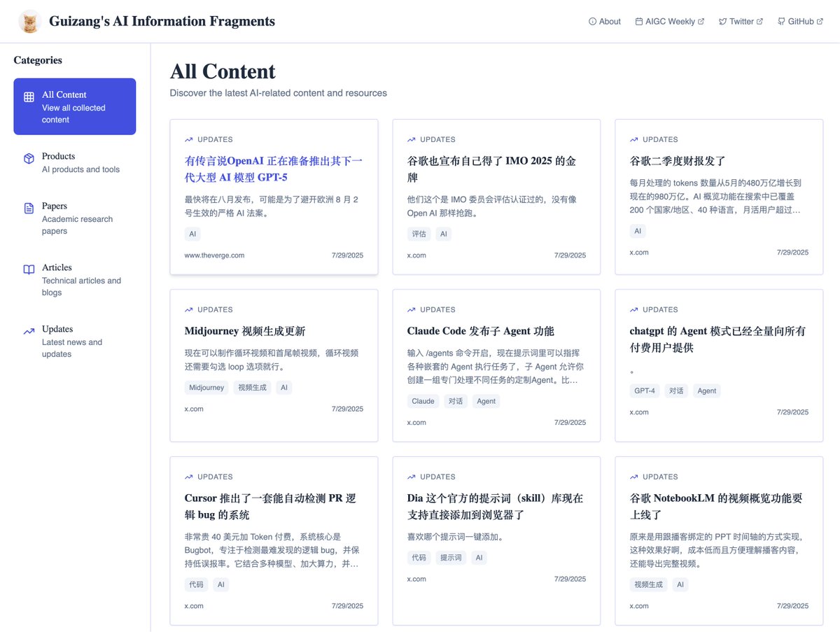Open article Claude Code 发布子 Agent 功能
Viewport: 840px width, 632px height.
pos(480,331)
